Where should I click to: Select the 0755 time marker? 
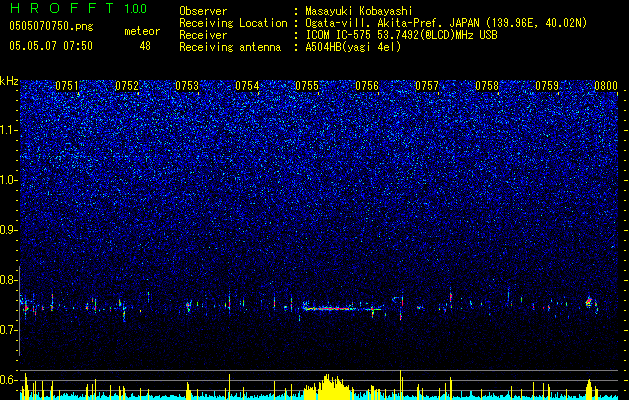click(x=307, y=86)
